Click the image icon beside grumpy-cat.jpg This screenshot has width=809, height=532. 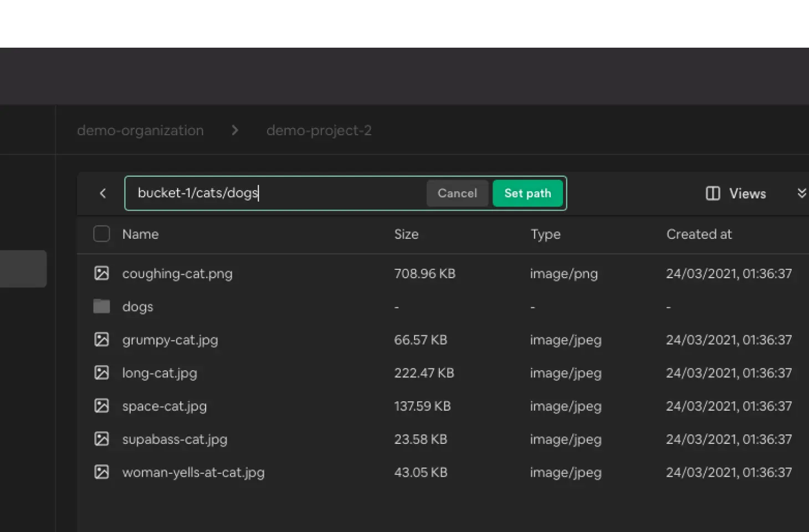[x=101, y=340]
